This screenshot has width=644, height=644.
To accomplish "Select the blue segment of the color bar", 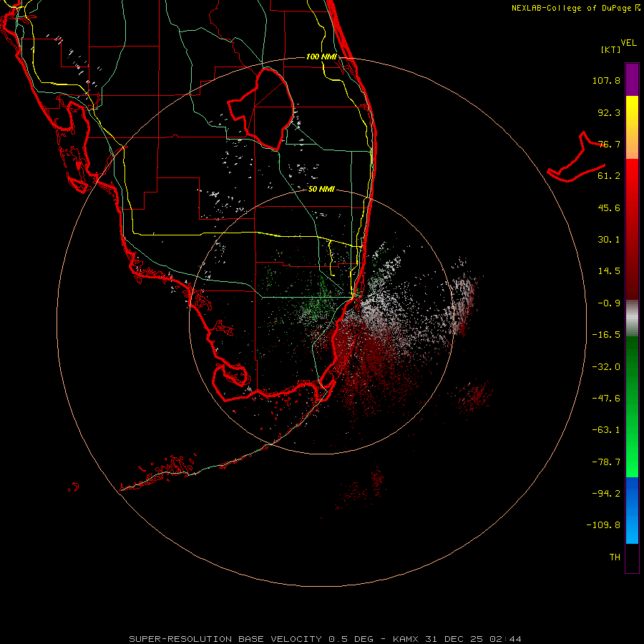I will coord(632,510).
